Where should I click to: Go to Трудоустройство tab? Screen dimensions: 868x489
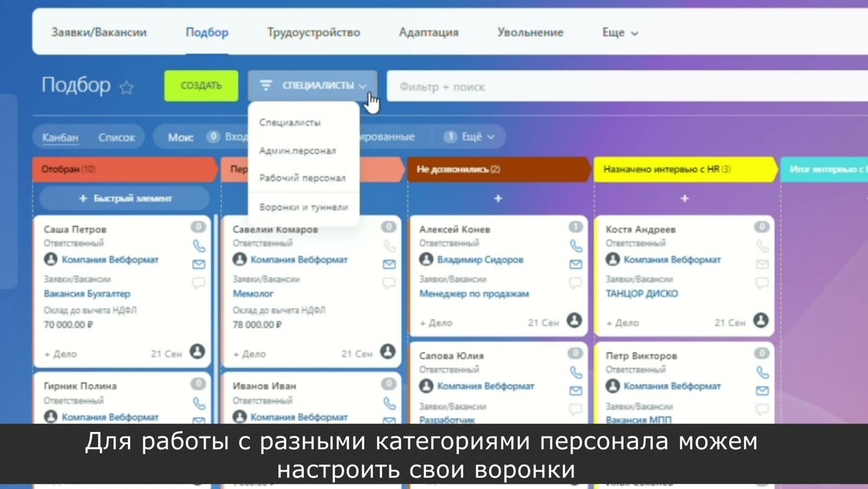coord(314,32)
